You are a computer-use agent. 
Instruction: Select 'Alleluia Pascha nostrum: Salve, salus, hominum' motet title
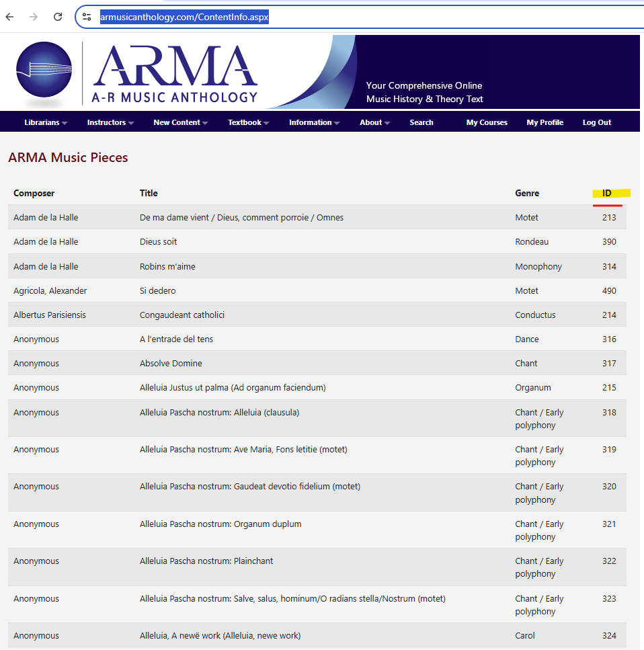292,599
